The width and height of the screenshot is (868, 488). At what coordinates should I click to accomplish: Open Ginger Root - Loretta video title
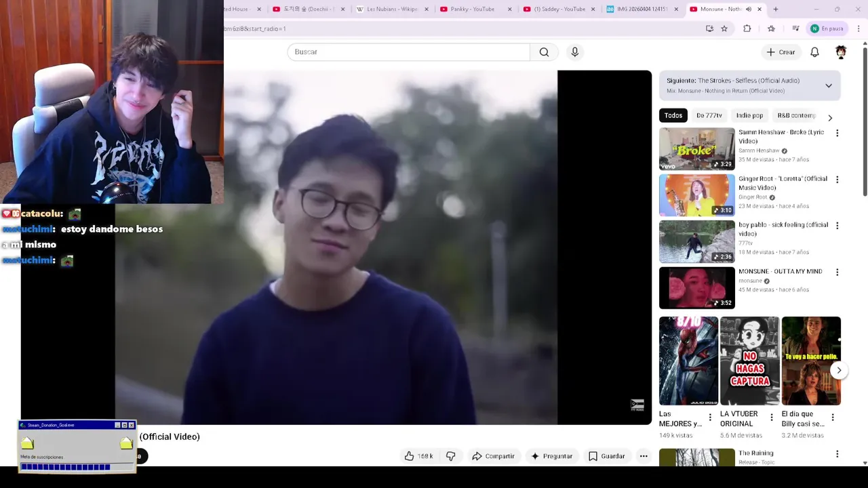(783, 183)
